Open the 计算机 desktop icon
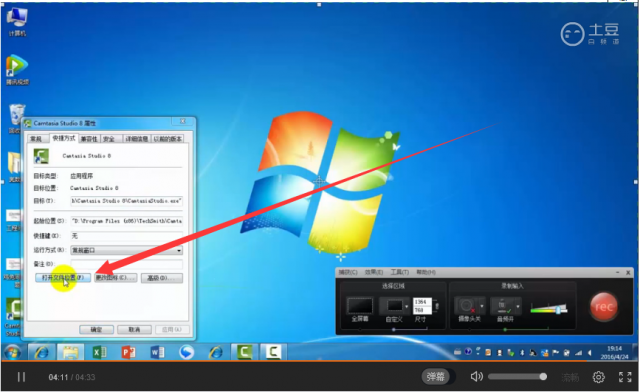640x392 pixels. [17, 22]
